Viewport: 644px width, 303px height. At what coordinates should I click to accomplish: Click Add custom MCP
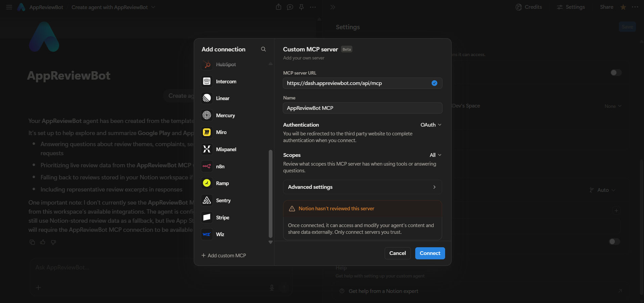coord(224,256)
